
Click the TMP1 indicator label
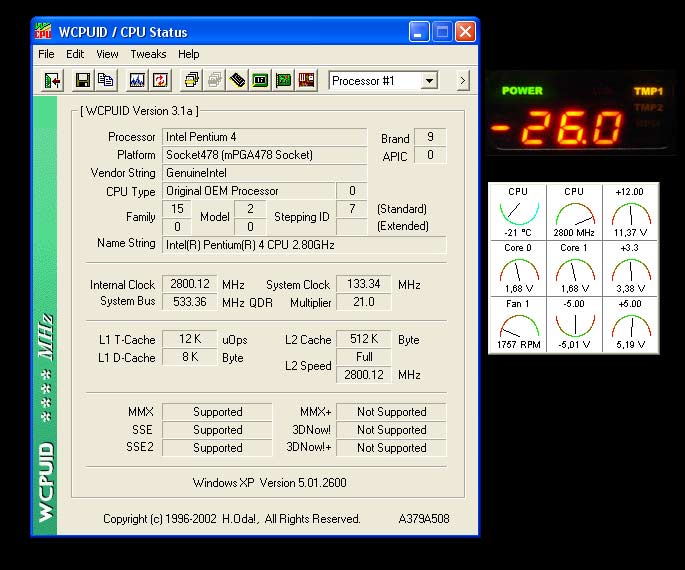coord(648,91)
